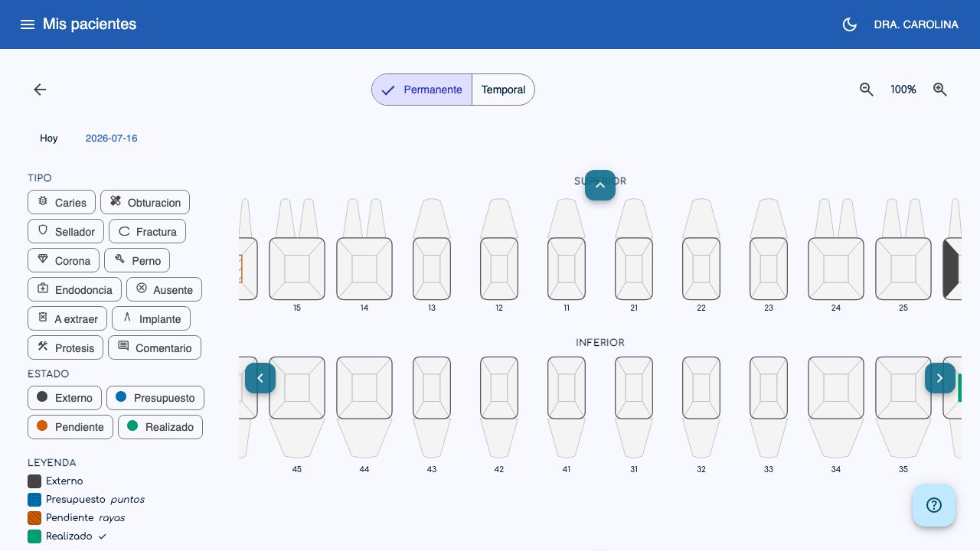Go back with the left arrow
Viewport: 980px width, 551px height.
[x=40, y=90]
